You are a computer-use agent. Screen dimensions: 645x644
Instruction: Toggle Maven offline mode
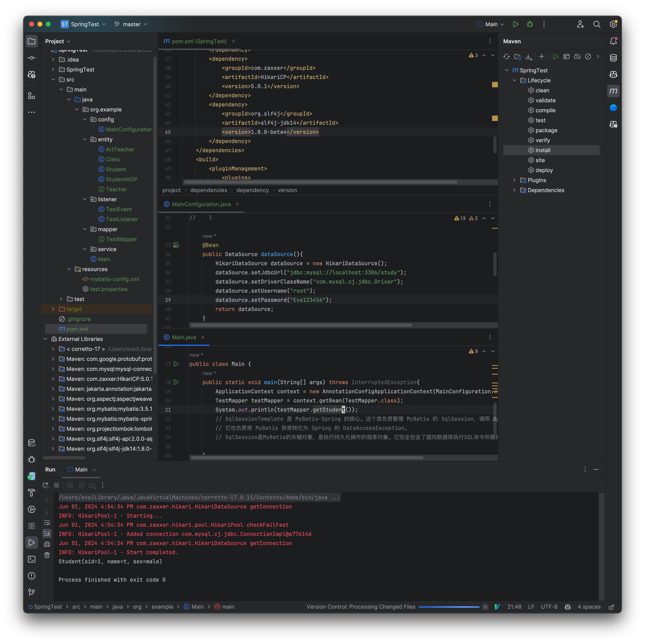pos(577,57)
